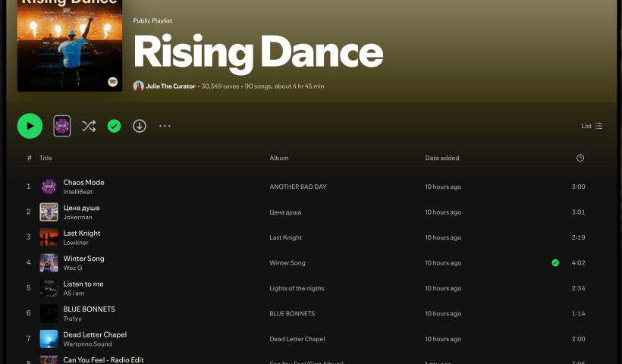Toggle saved-to-library green checkmark
This screenshot has width=622, height=364.
click(x=114, y=126)
